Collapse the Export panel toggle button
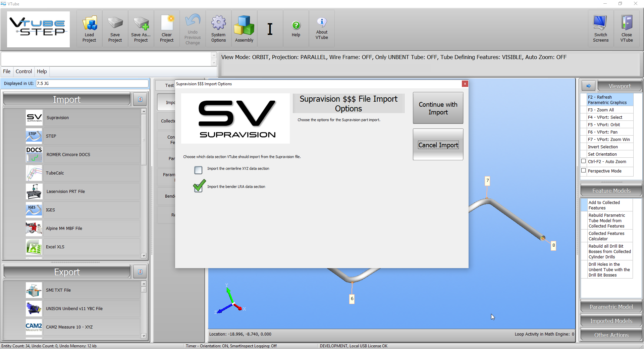 coord(140,272)
